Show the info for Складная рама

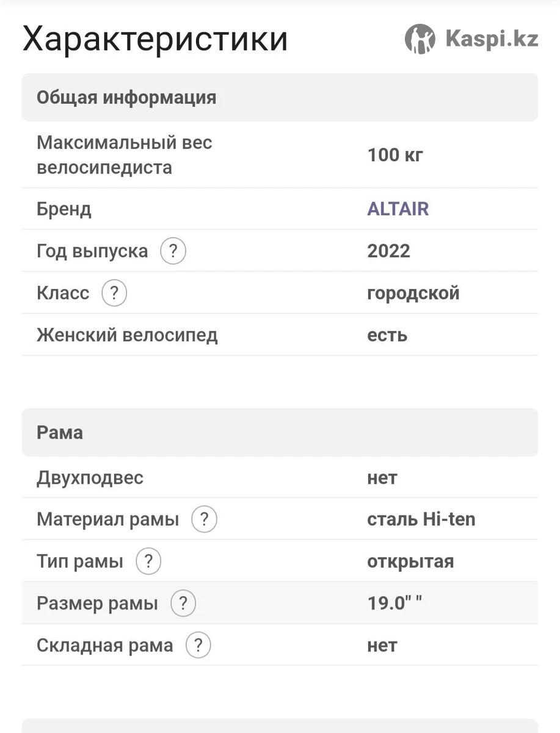pyautogui.click(x=198, y=646)
